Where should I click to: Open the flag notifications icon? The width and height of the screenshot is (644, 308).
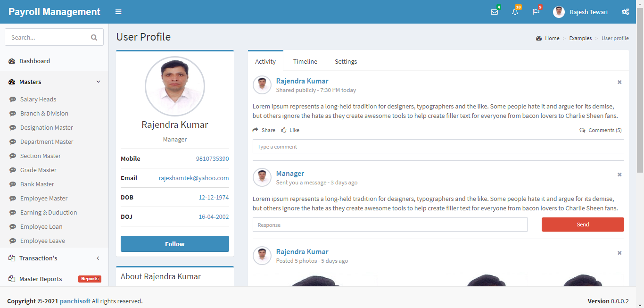[x=536, y=12]
